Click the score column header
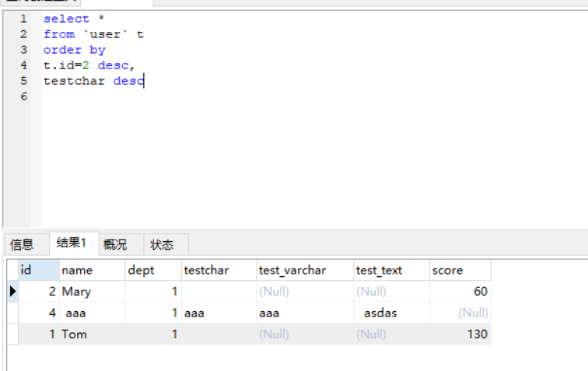This screenshot has width=588, height=371. click(x=460, y=270)
